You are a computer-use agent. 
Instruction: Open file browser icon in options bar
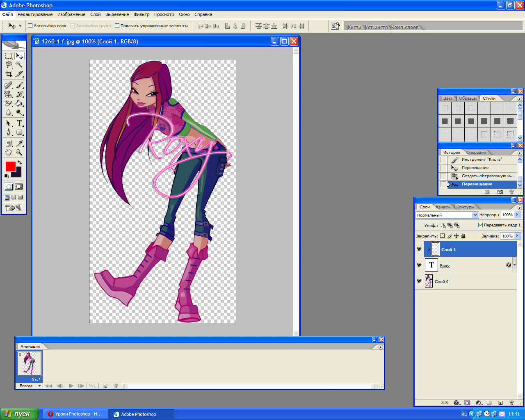point(336,26)
